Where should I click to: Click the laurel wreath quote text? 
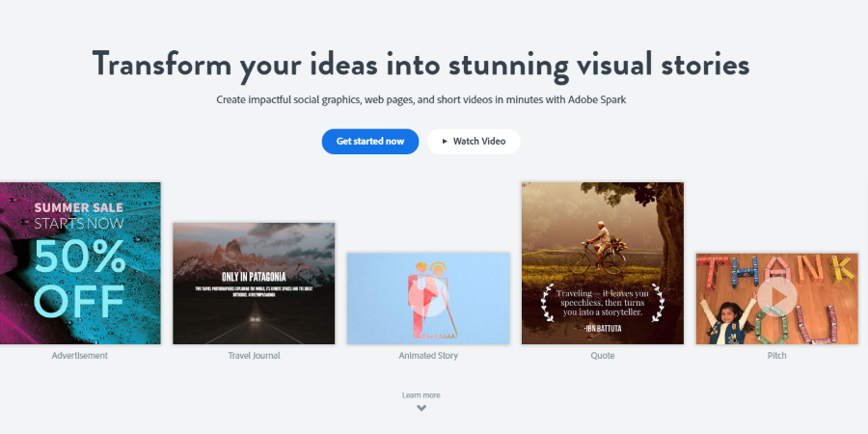[602, 301]
